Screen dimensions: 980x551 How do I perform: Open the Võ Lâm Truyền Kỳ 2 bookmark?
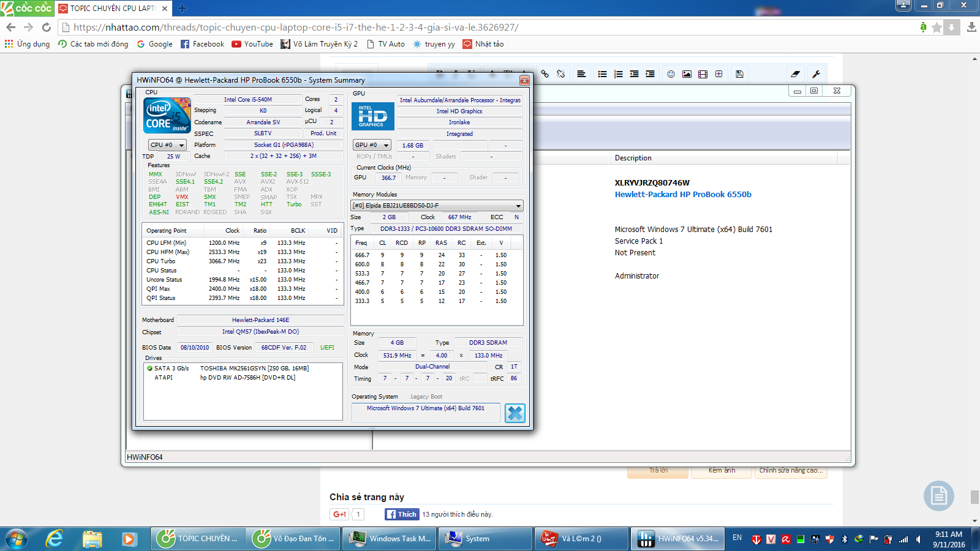coord(319,44)
